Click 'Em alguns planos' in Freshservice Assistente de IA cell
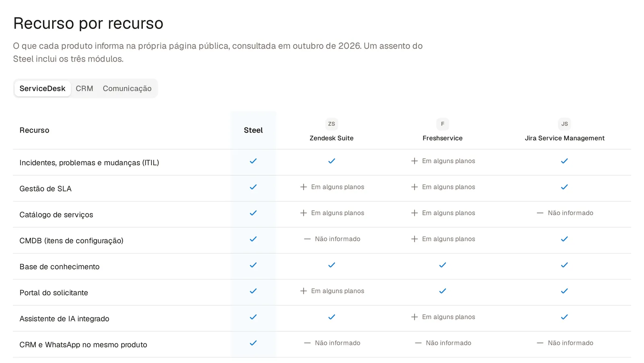The width and height of the screenshot is (644, 363). pos(449,317)
